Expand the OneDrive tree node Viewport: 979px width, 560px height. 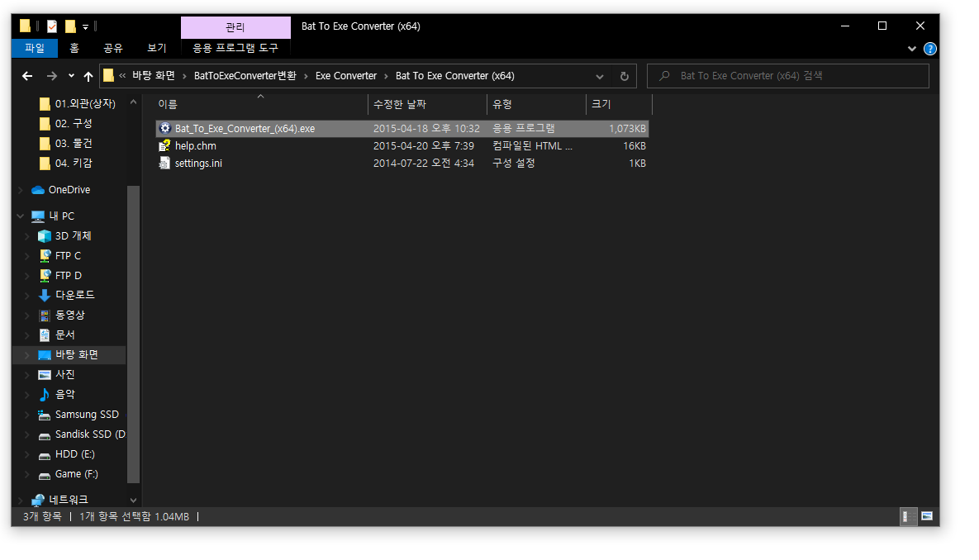[21, 190]
